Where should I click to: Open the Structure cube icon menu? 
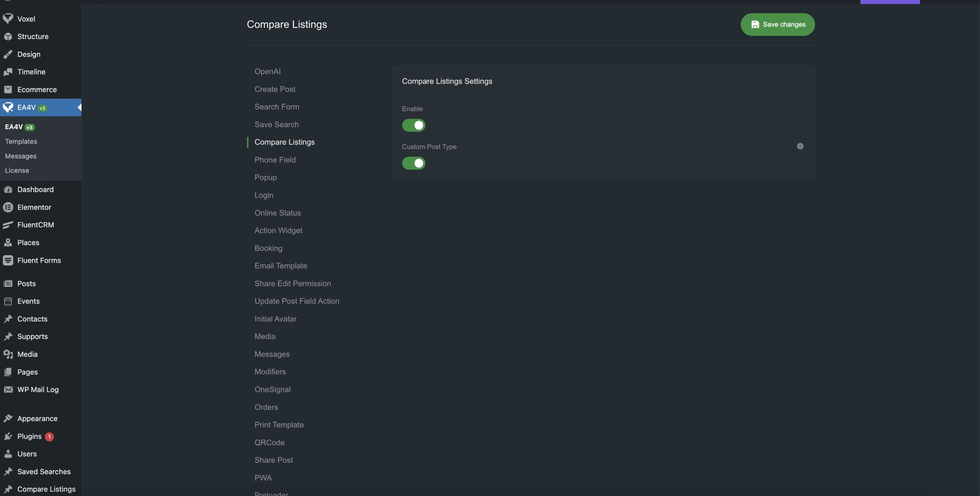(x=8, y=36)
